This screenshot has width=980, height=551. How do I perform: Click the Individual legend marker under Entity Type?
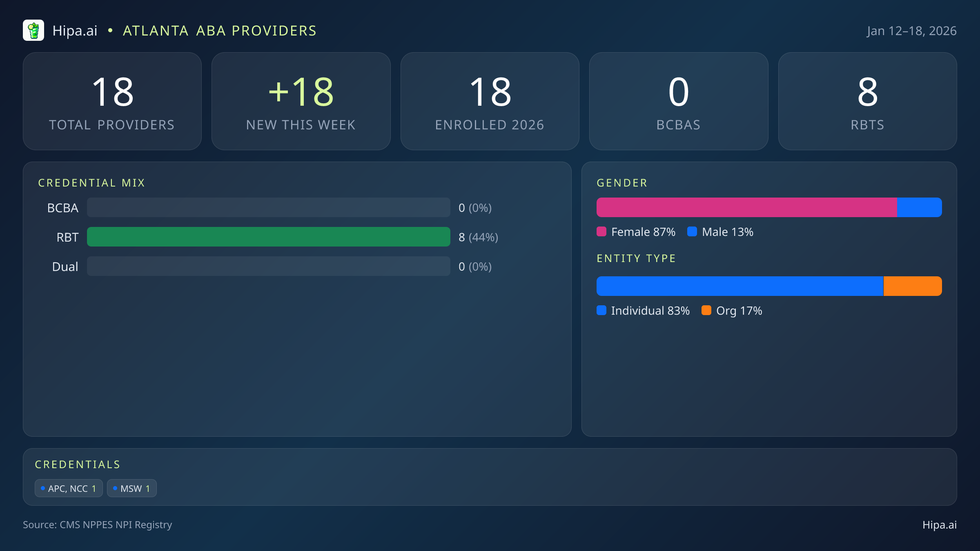601,311
